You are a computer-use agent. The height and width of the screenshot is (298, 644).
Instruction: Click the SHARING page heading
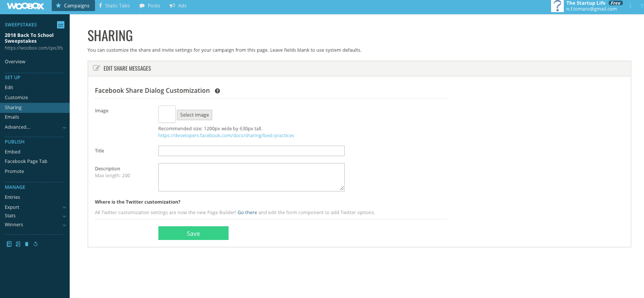pos(110,36)
